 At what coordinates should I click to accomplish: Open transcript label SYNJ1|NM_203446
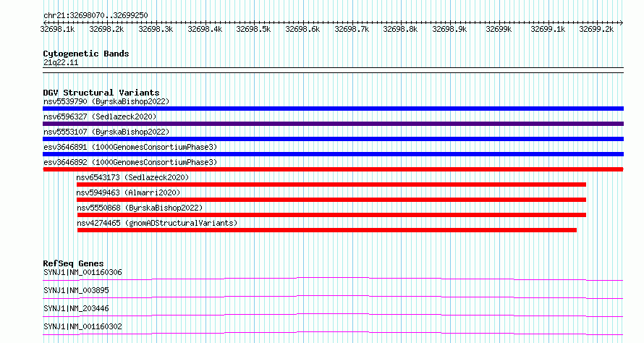pyautogui.click(x=77, y=309)
